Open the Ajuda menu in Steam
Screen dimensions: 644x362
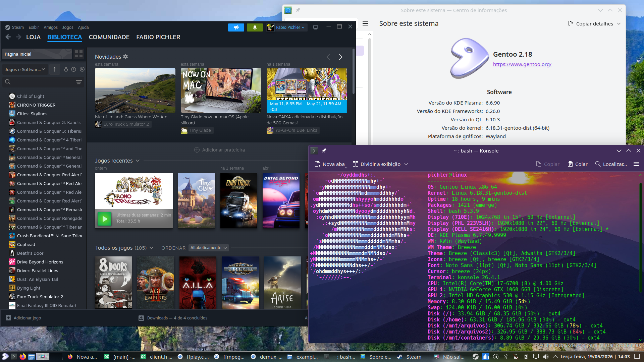click(x=83, y=27)
